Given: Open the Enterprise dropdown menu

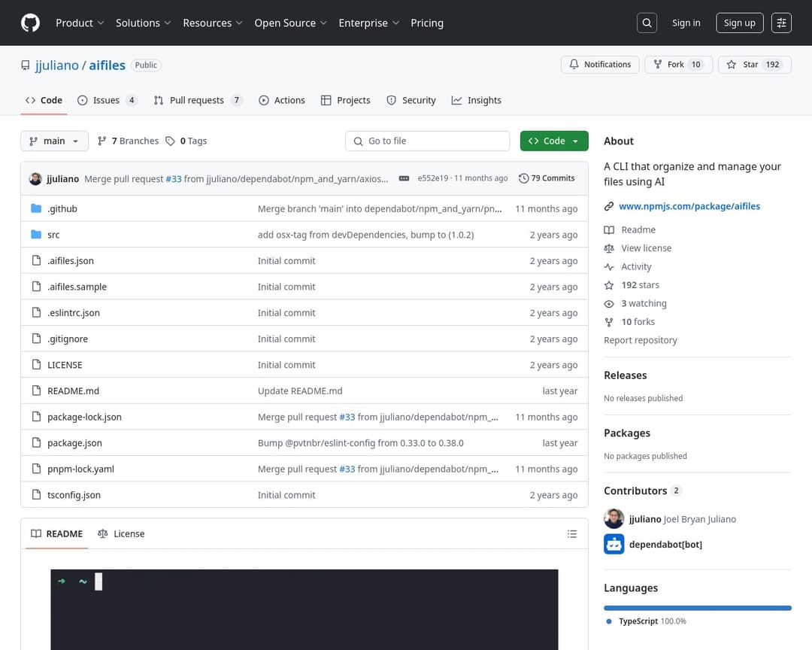Looking at the screenshot, I should [368, 23].
